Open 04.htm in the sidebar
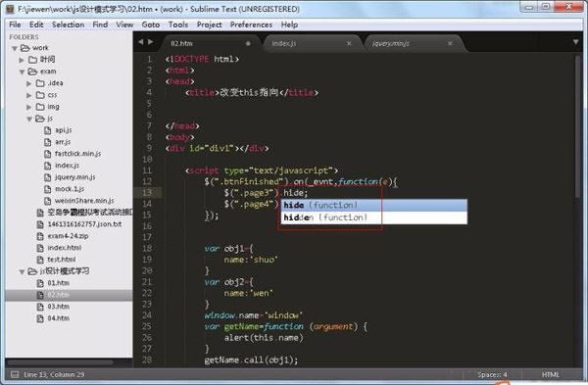 click(59, 318)
